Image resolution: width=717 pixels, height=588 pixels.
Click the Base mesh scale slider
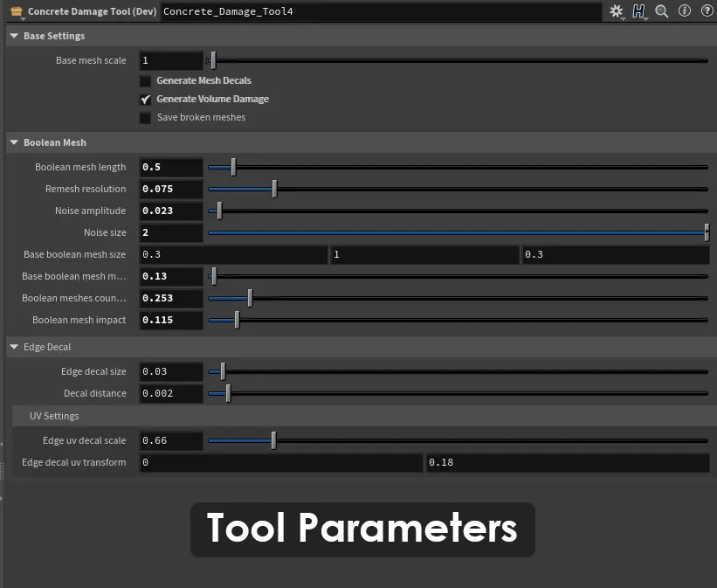click(x=458, y=60)
